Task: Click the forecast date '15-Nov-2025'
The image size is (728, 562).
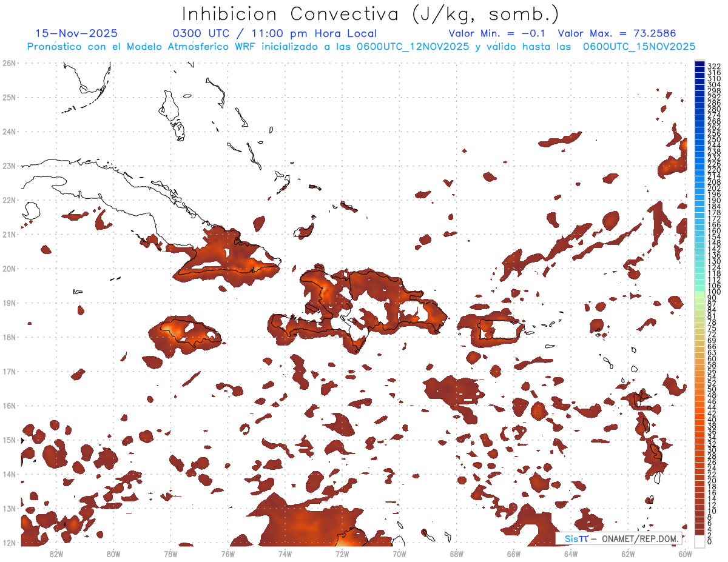Action: (77, 33)
